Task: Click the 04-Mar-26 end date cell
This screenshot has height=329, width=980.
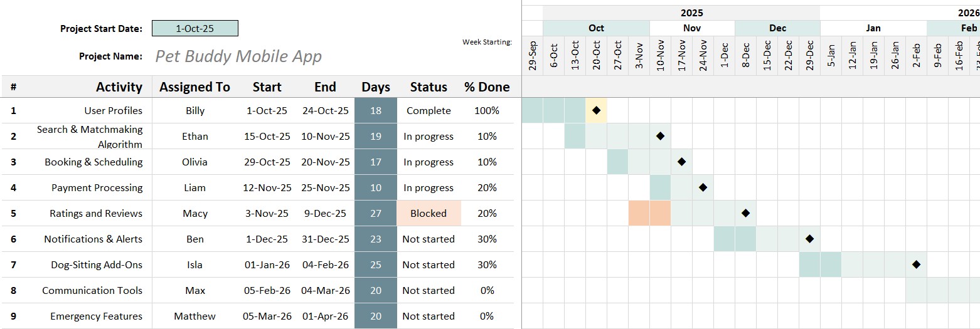Action: (x=325, y=290)
